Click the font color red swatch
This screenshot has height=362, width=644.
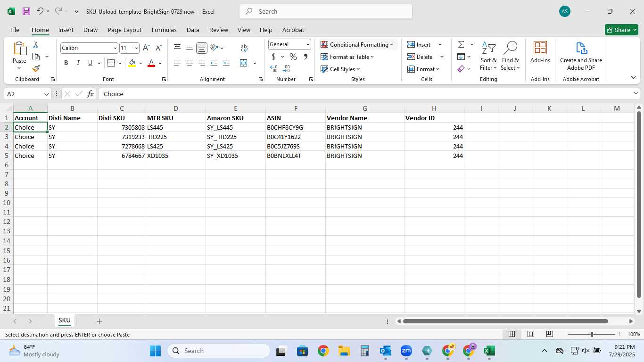click(x=151, y=63)
